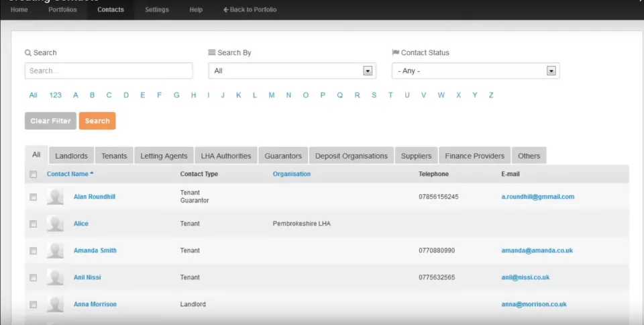The image size is (644, 325).
Task: Switch to the Others tab
Action: (x=529, y=156)
